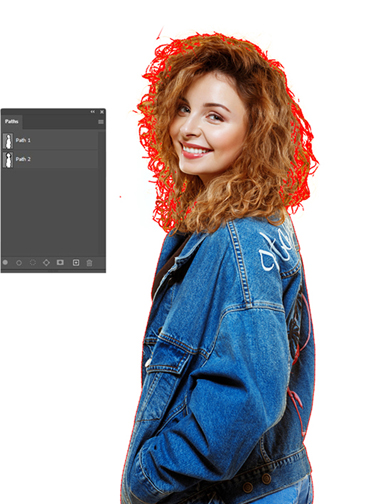Delete current path with the trash icon
Screen dimensions: 388x504
pyautogui.click(x=89, y=263)
